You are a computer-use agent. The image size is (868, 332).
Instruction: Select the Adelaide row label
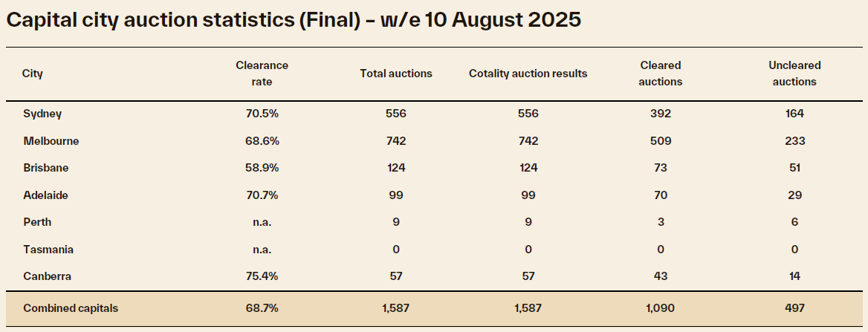point(47,195)
